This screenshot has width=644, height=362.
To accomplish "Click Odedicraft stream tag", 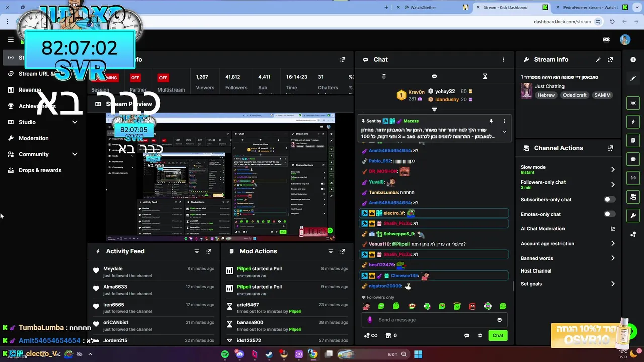I will tap(575, 95).
